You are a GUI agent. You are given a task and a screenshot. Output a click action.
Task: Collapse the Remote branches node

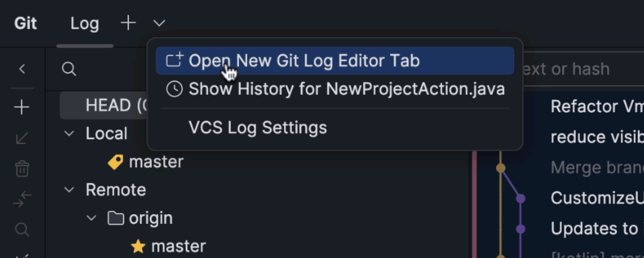[x=69, y=190]
